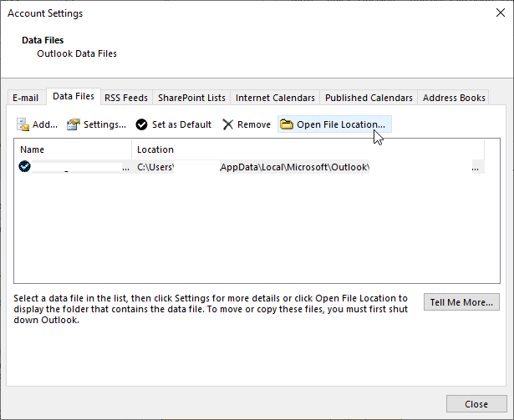The width and height of the screenshot is (514, 420).
Task: Show the Address Books tab
Action: coord(454,98)
